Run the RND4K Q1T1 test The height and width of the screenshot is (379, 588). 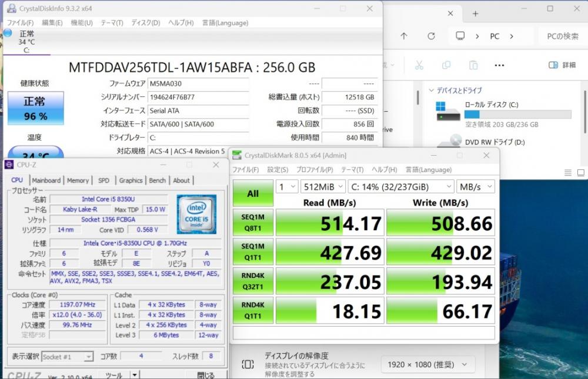click(253, 310)
